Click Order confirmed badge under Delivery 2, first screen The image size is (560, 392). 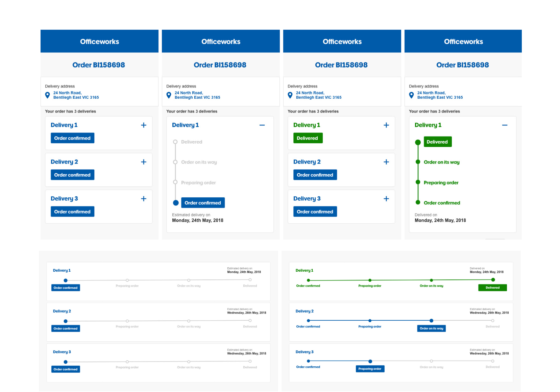72,175
